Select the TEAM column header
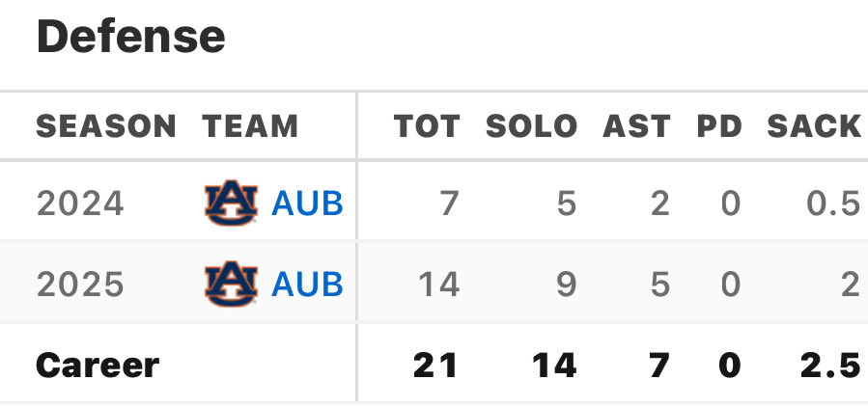Screen dimensions: 868x407 [250, 126]
